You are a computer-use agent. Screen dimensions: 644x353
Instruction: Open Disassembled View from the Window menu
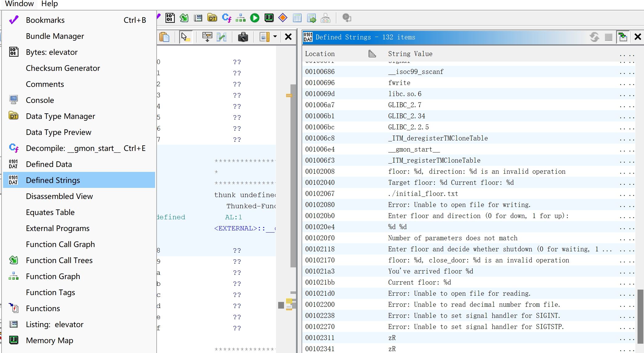pos(79,196)
